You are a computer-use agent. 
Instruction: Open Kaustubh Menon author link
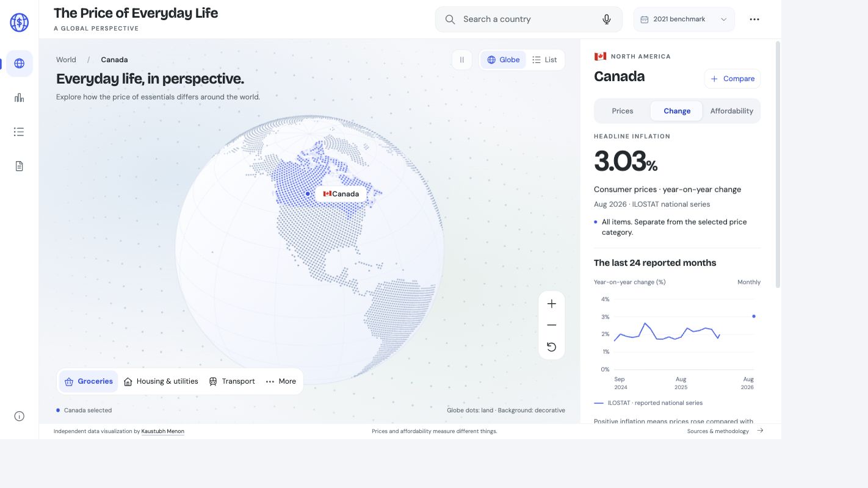(x=163, y=431)
